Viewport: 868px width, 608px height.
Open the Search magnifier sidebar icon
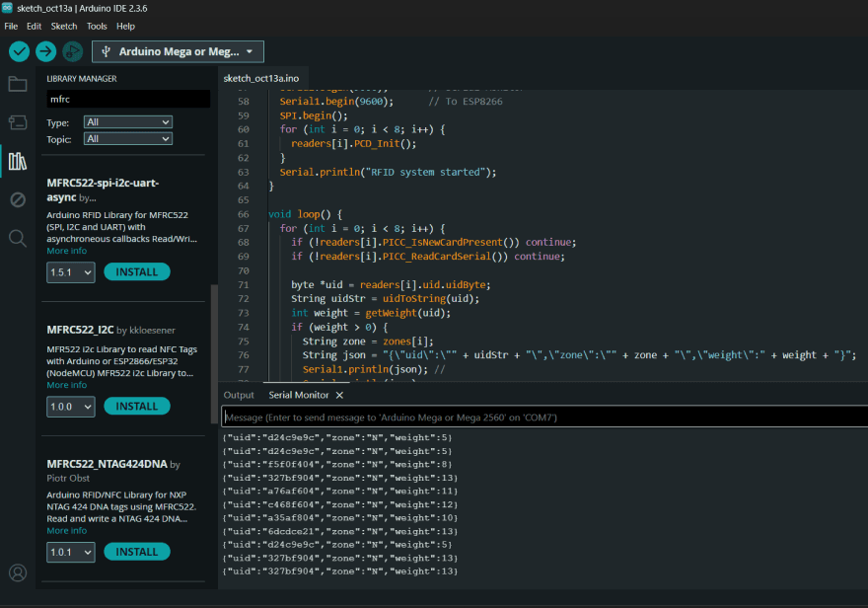coord(18,238)
